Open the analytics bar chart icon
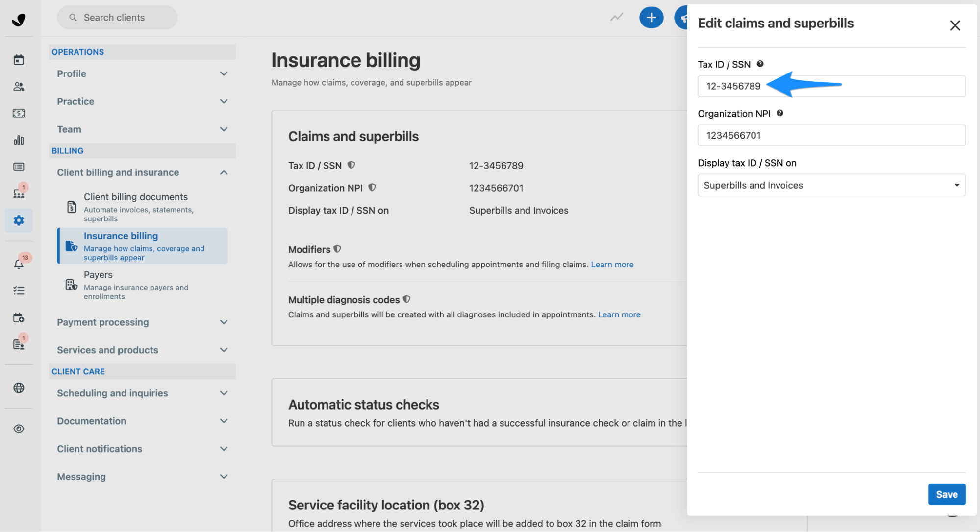Screen dimensions: 980x532 (19, 140)
